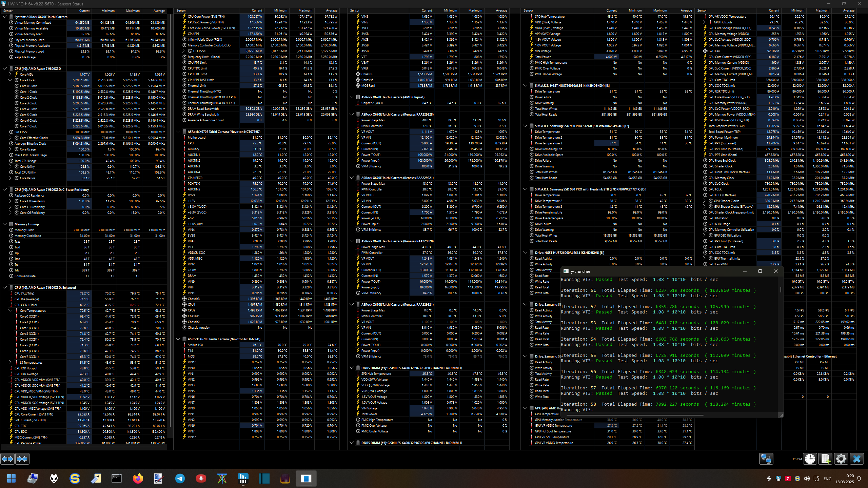Open Telegram from the taskbar
Screen dimensions: 868x488
click(180, 479)
